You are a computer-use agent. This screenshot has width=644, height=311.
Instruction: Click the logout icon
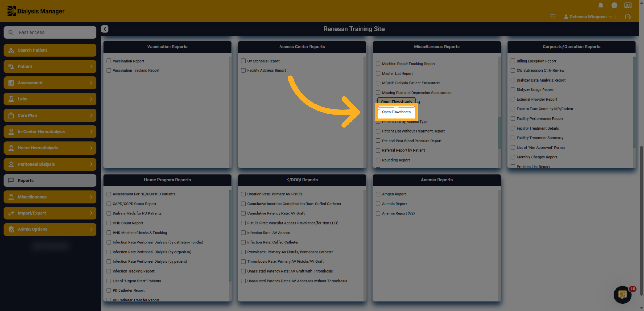pyautogui.click(x=628, y=17)
